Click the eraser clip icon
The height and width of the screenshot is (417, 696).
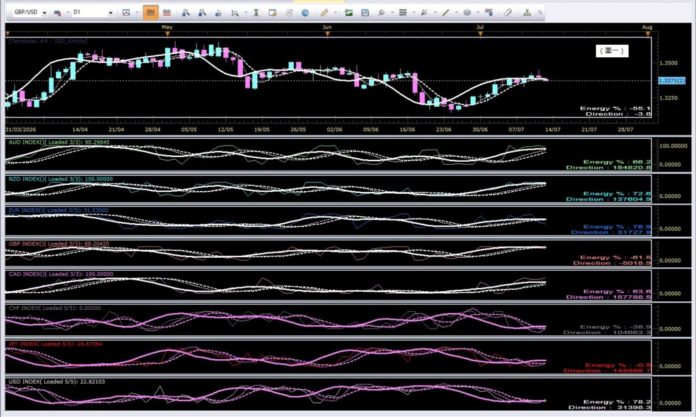coord(508,13)
